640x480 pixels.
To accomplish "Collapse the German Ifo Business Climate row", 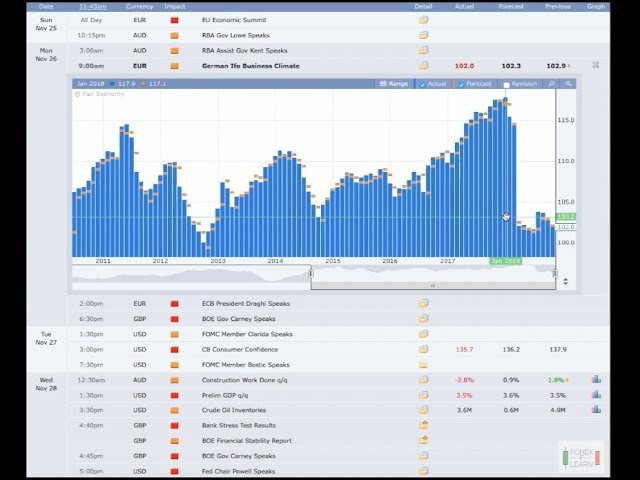I will 595,65.
